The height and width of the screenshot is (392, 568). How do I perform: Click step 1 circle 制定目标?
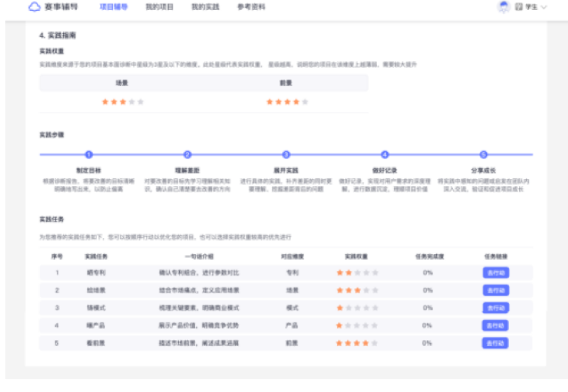coord(89,154)
